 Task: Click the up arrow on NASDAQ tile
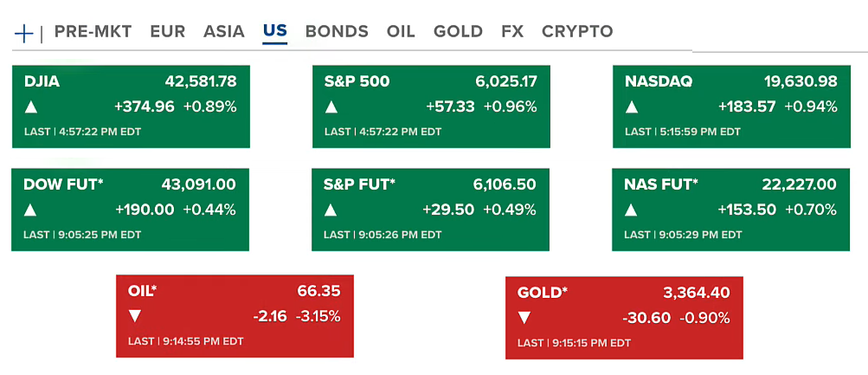(633, 107)
